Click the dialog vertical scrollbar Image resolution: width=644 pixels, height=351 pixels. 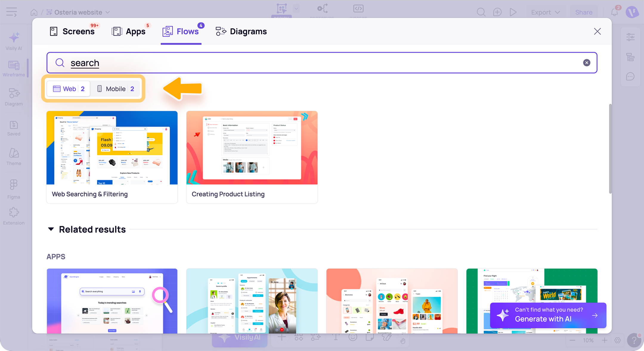[610, 149]
